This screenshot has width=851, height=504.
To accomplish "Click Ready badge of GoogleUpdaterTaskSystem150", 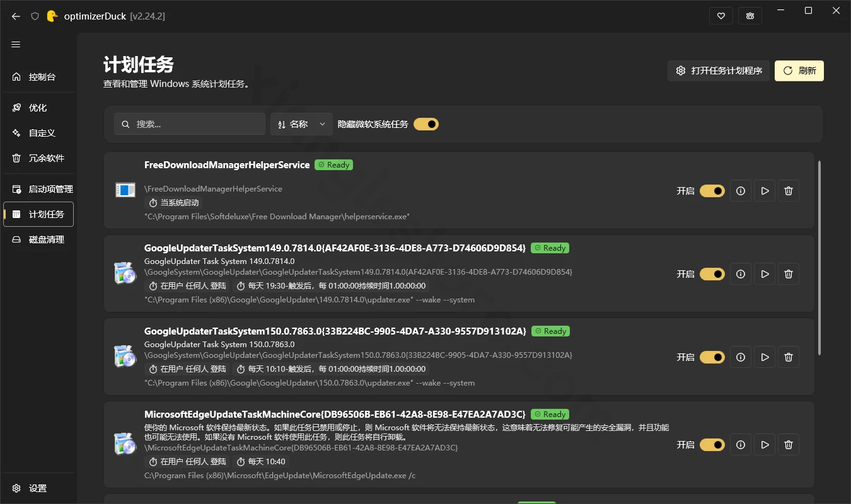I will [x=551, y=331].
